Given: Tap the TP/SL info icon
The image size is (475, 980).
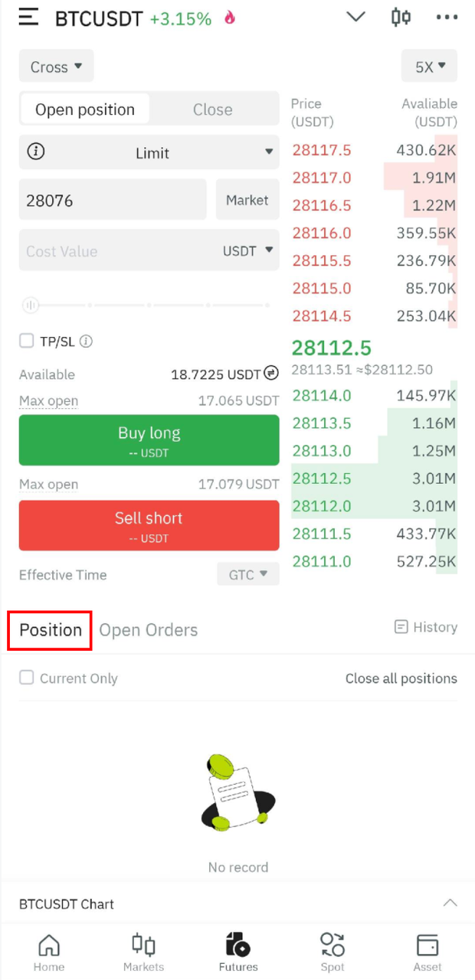Looking at the screenshot, I should pos(86,341).
